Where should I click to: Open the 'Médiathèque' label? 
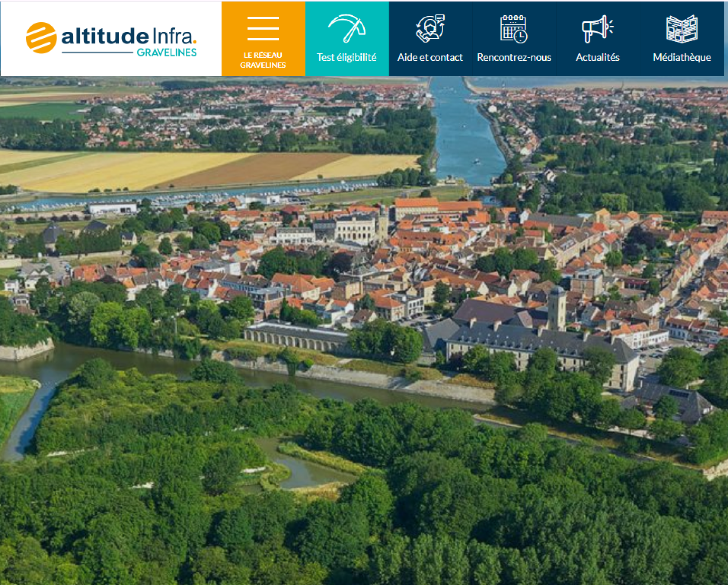coord(681,57)
